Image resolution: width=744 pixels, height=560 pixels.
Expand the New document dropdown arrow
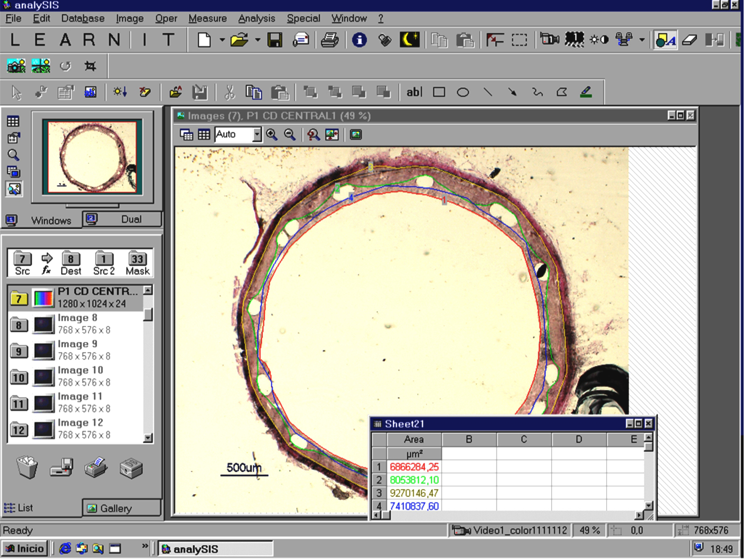(x=222, y=40)
